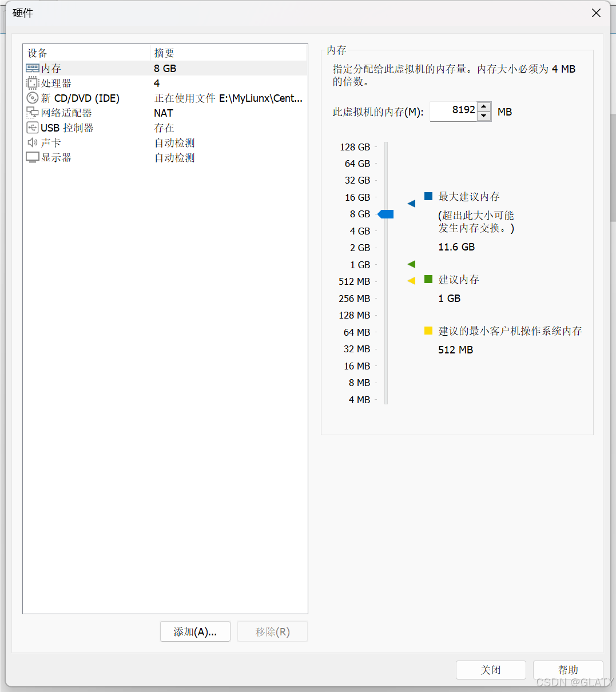Click the 帮助 button
This screenshot has width=616, height=692.
click(568, 670)
